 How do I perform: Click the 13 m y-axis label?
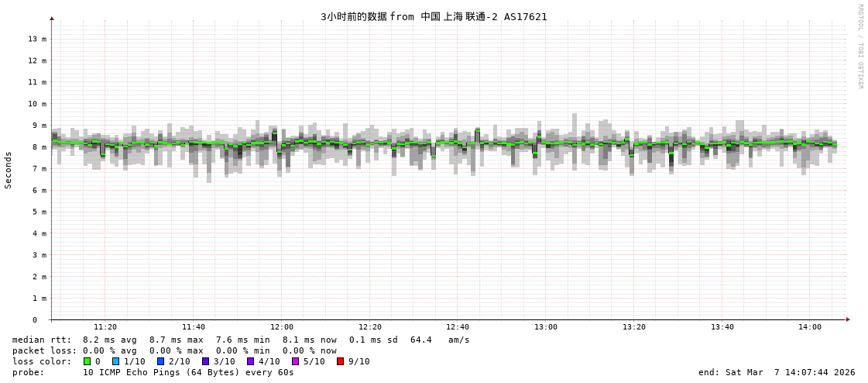[37, 39]
